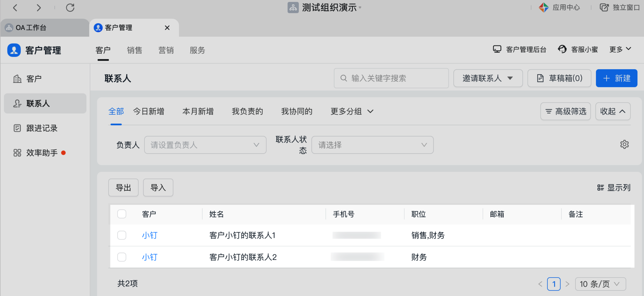Open 效率助手 in sidebar

[42, 153]
